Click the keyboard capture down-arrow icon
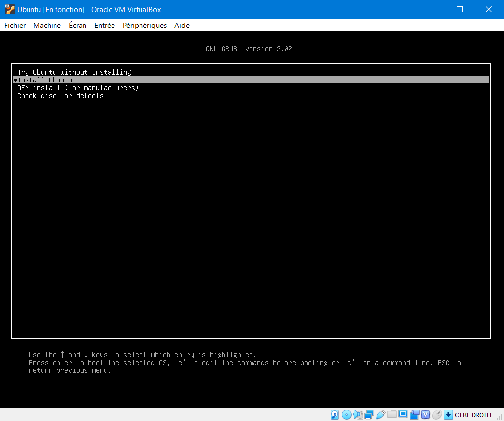504x421 pixels. point(448,415)
